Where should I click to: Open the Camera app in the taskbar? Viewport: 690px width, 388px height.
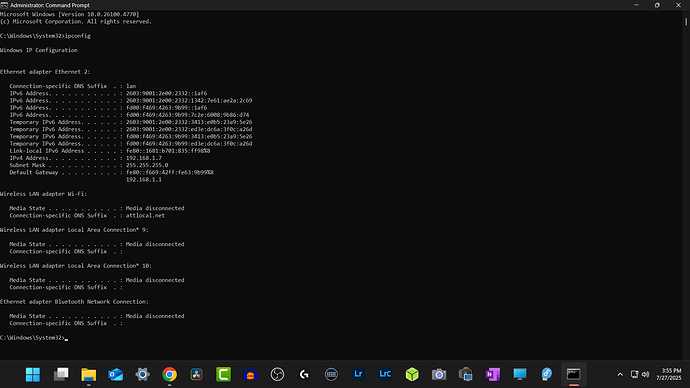point(439,374)
